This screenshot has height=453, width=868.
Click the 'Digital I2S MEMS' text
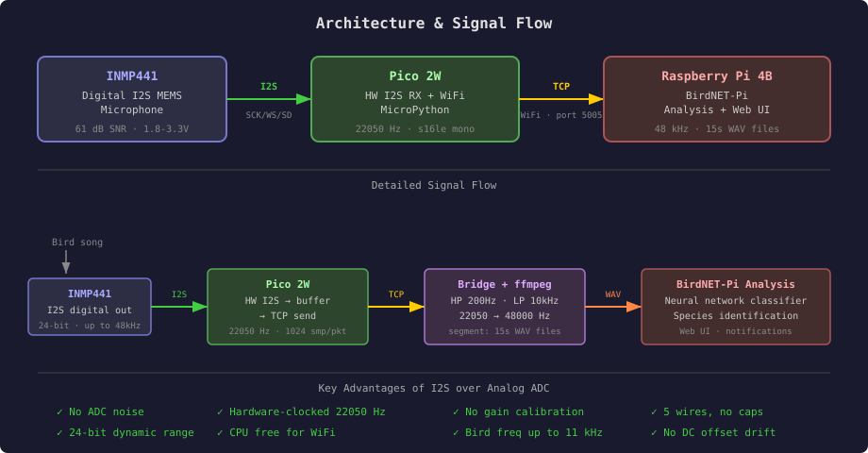click(x=132, y=96)
